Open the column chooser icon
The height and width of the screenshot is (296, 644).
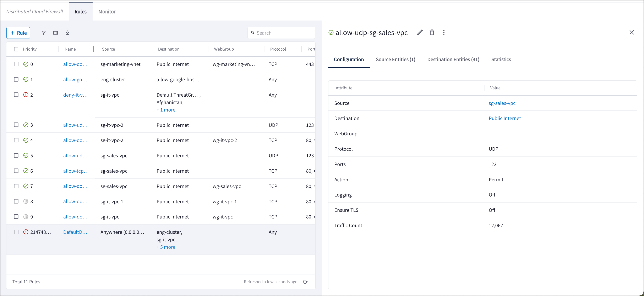tap(55, 33)
